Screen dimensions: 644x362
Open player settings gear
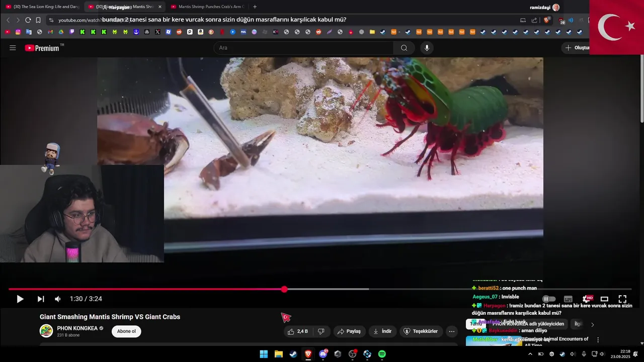point(586,299)
